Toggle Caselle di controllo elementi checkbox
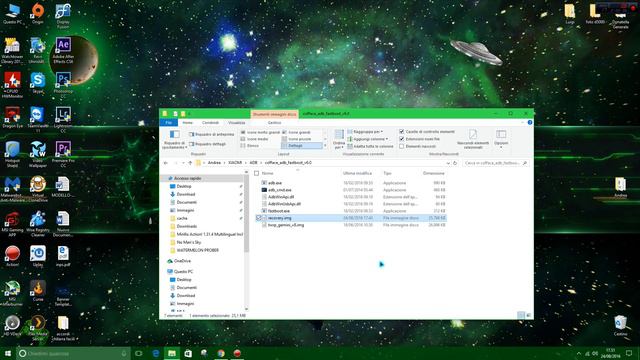 pos(402,131)
